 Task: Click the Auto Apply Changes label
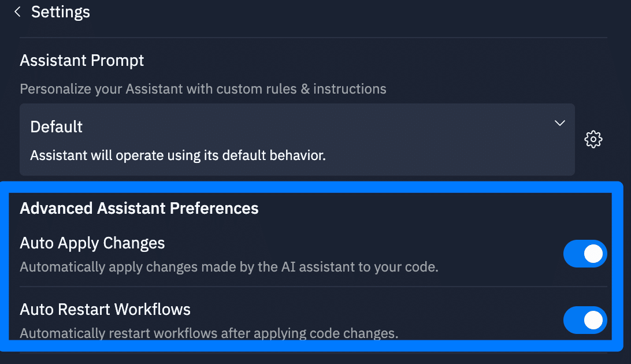92,243
